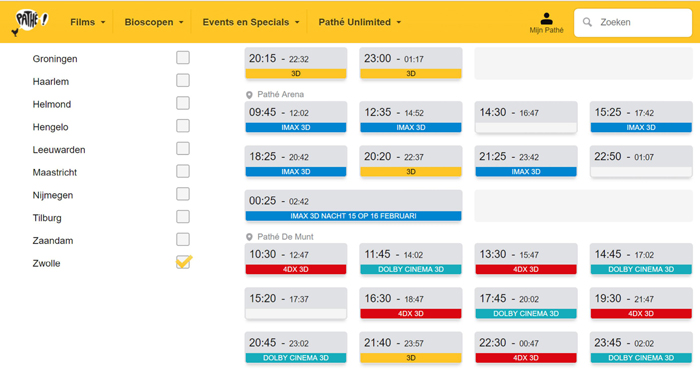Select the 10:30 4DX 3D showtime
Viewport: 700px width, 372px height.
pos(296,259)
